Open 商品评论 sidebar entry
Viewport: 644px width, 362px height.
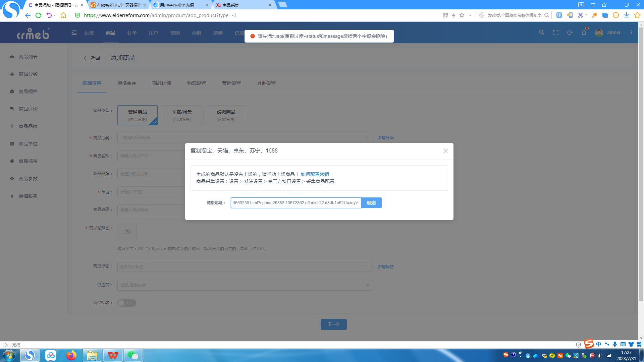tap(28, 109)
